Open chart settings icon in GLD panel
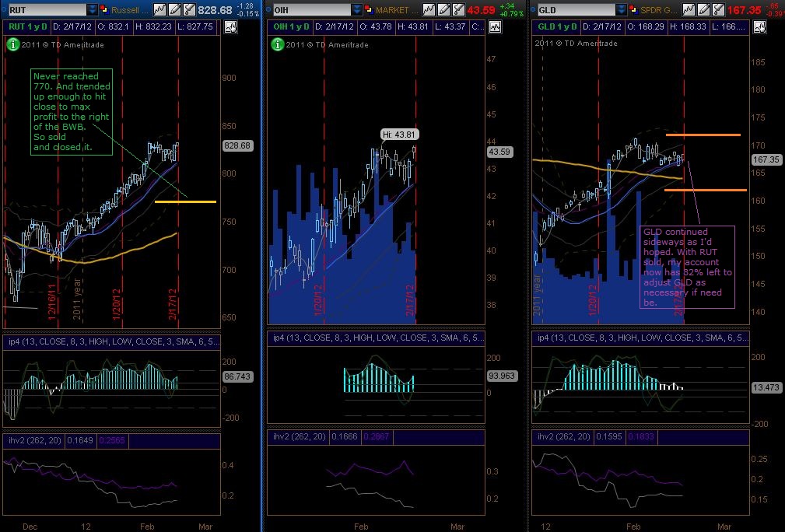 tap(689, 9)
